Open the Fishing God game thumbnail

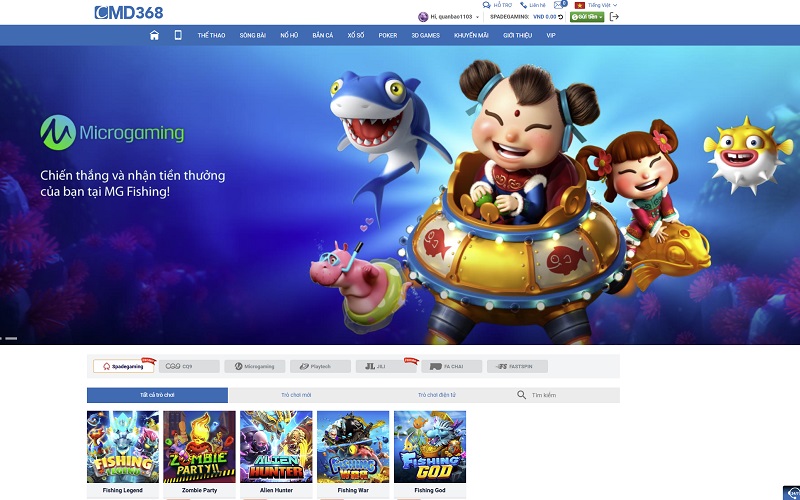click(x=430, y=447)
